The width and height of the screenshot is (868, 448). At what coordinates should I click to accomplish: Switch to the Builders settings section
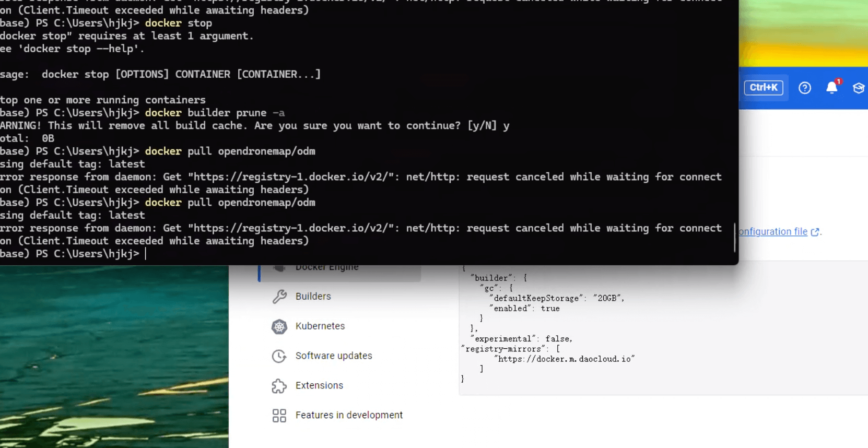click(x=313, y=297)
